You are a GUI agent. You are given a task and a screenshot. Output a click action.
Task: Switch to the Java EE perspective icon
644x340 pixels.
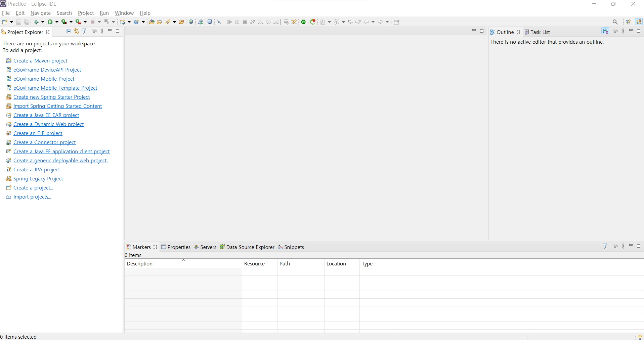(639, 22)
